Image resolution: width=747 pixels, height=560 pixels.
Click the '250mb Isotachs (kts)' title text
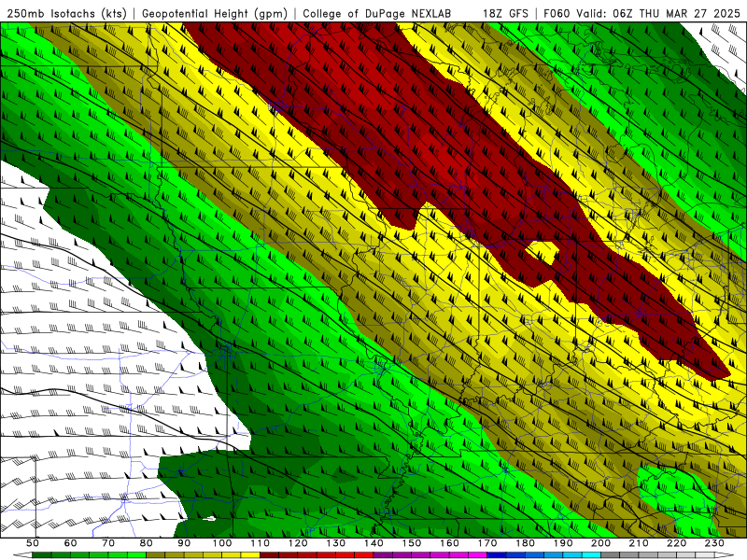pos(66,13)
